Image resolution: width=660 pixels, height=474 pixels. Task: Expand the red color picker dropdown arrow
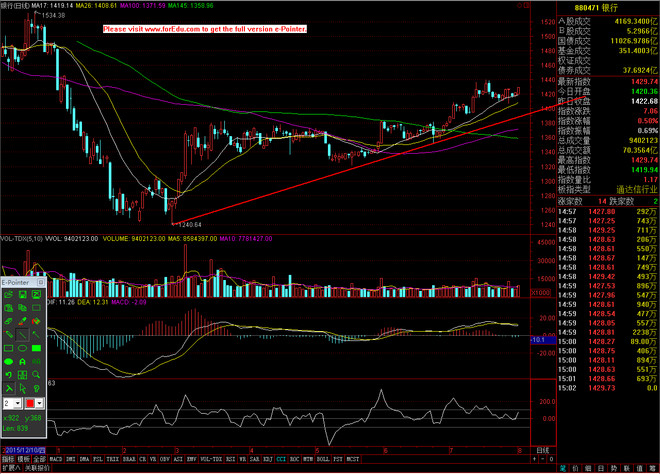[39, 403]
